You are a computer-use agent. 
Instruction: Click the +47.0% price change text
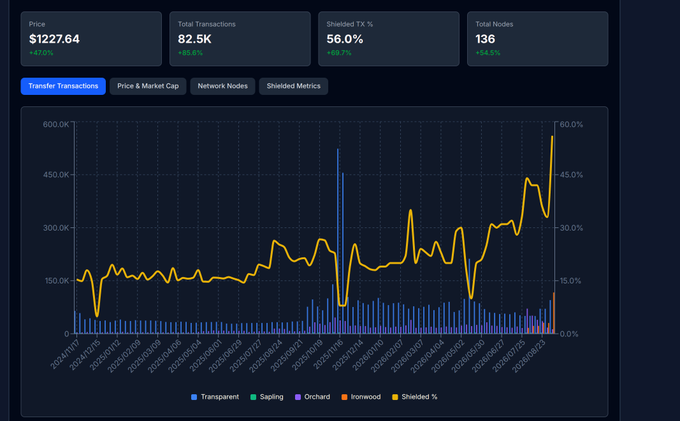41,53
